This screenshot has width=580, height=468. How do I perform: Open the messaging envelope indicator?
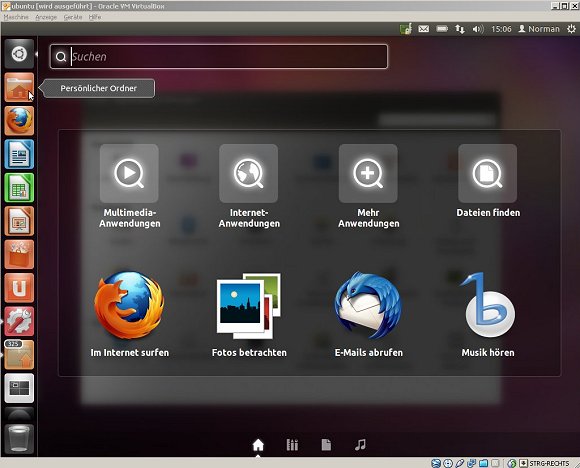pyautogui.click(x=424, y=29)
